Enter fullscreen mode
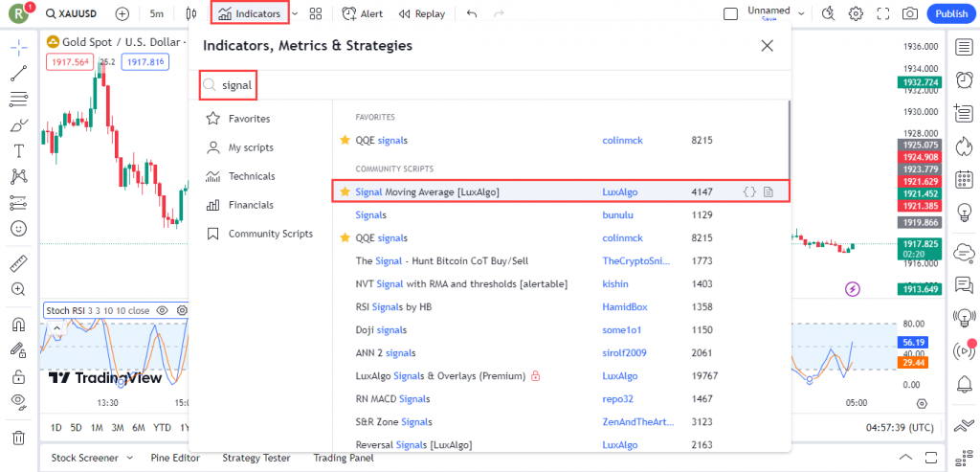 click(883, 13)
